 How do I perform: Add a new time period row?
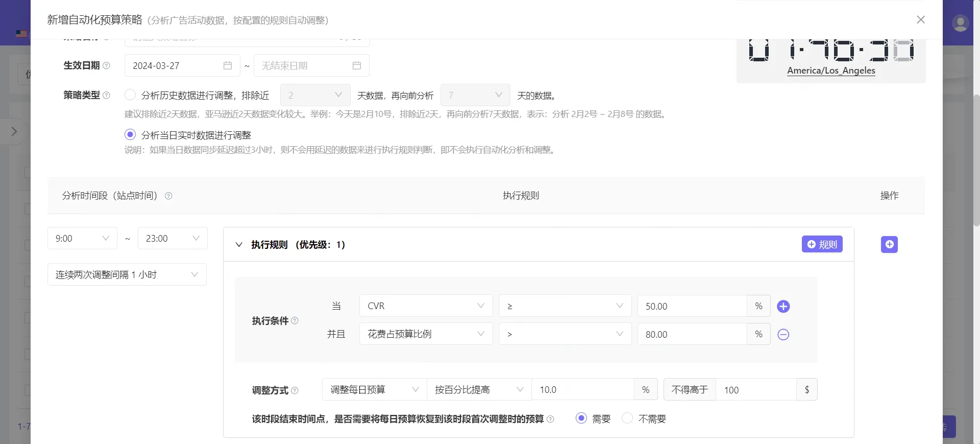coord(889,244)
